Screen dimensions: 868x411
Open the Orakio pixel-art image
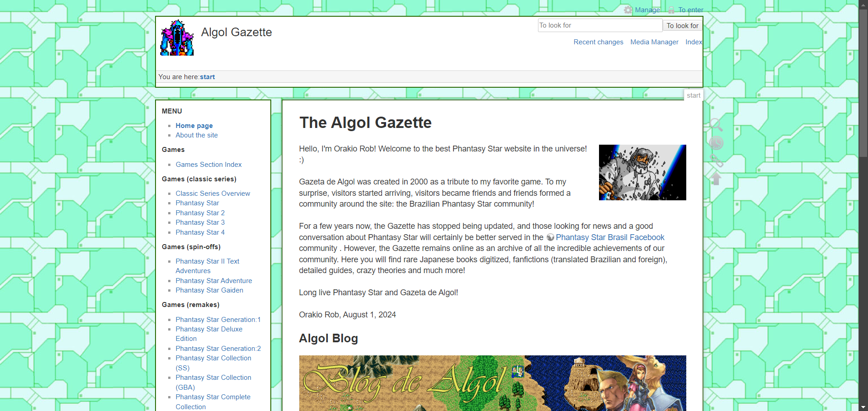pos(642,172)
